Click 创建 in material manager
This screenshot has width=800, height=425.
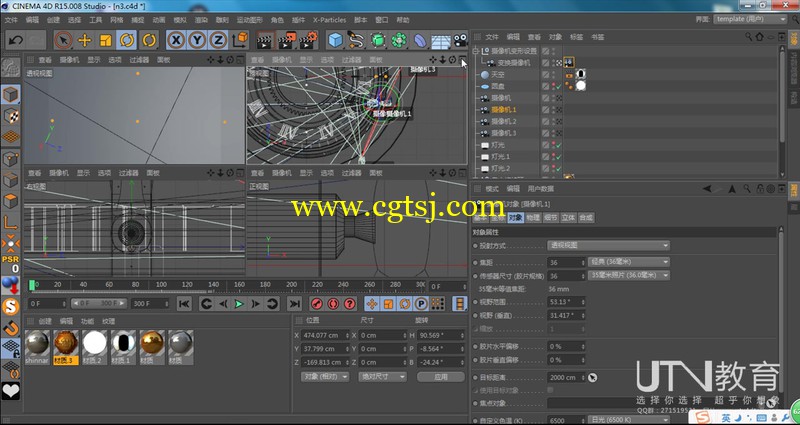(x=45, y=321)
